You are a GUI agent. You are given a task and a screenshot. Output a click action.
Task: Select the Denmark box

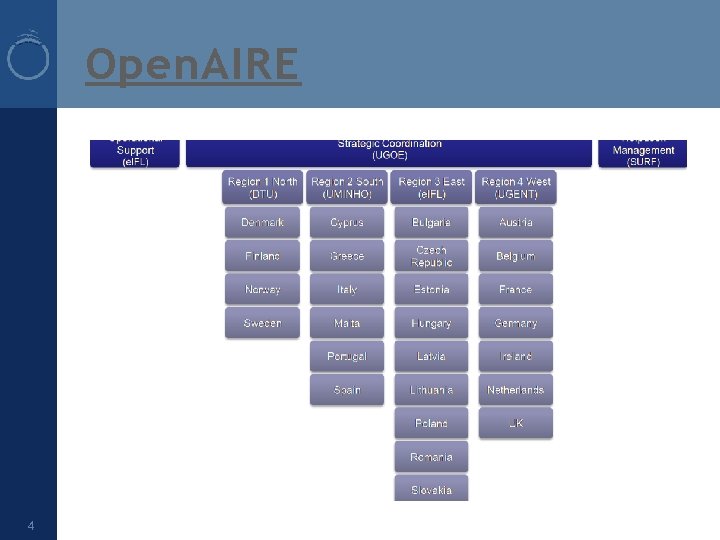[263, 222]
